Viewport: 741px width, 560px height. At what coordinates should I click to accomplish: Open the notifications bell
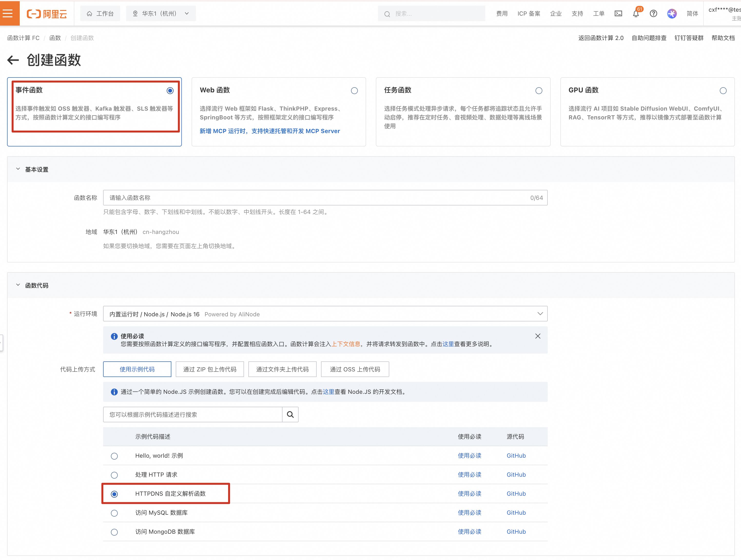coord(635,14)
